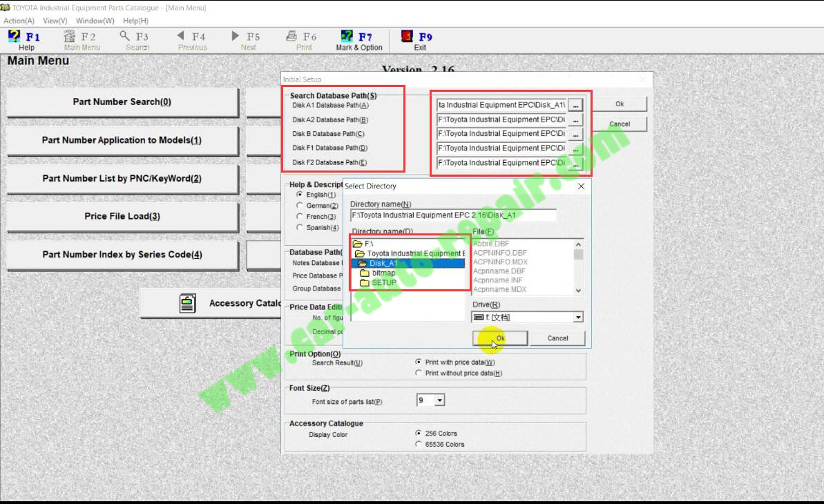Click the Disk B database path field
Viewport: 824px width, 504px height.
point(502,134)
